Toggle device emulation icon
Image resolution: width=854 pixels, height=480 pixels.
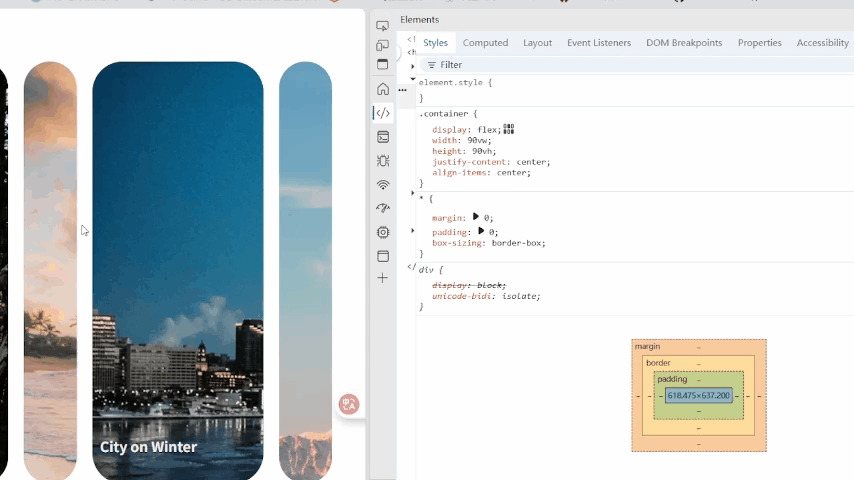[x=382, y=45]
